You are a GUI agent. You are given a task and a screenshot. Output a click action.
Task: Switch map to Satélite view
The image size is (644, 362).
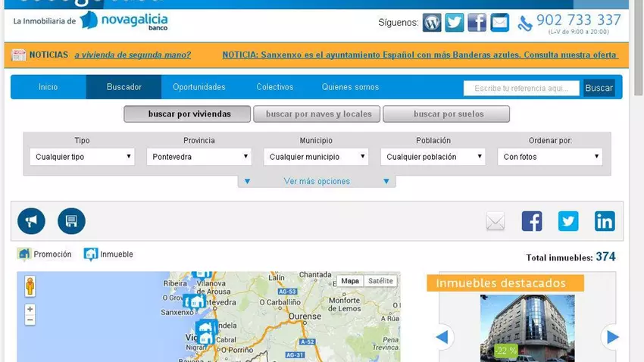tap(380, 281)
